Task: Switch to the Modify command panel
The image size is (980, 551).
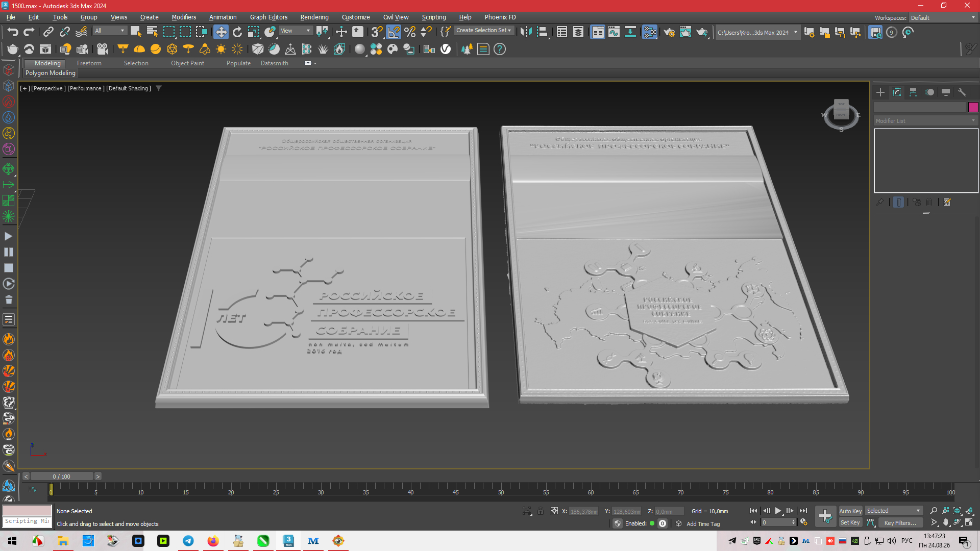Action: coord(897,92)
